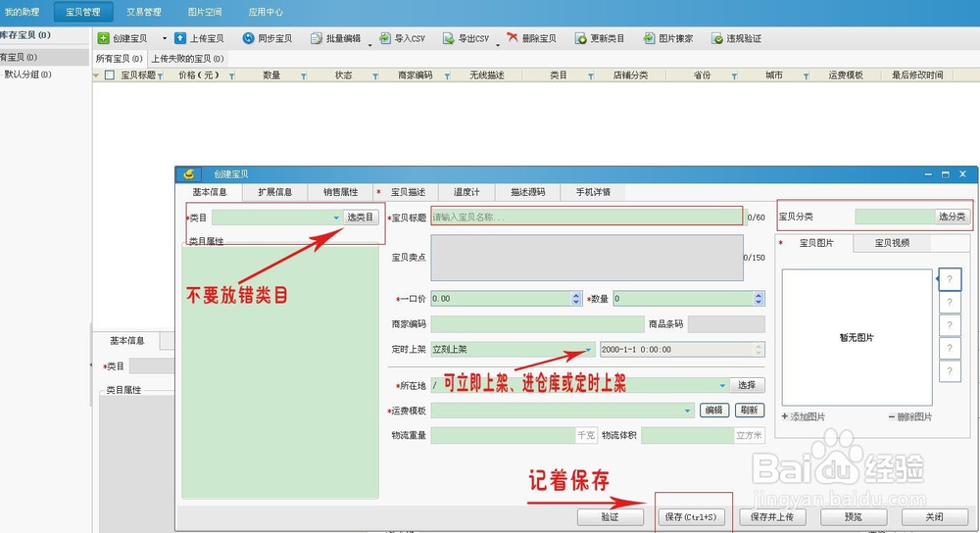Expand the 所在地 dropdown

coord(722,385)
